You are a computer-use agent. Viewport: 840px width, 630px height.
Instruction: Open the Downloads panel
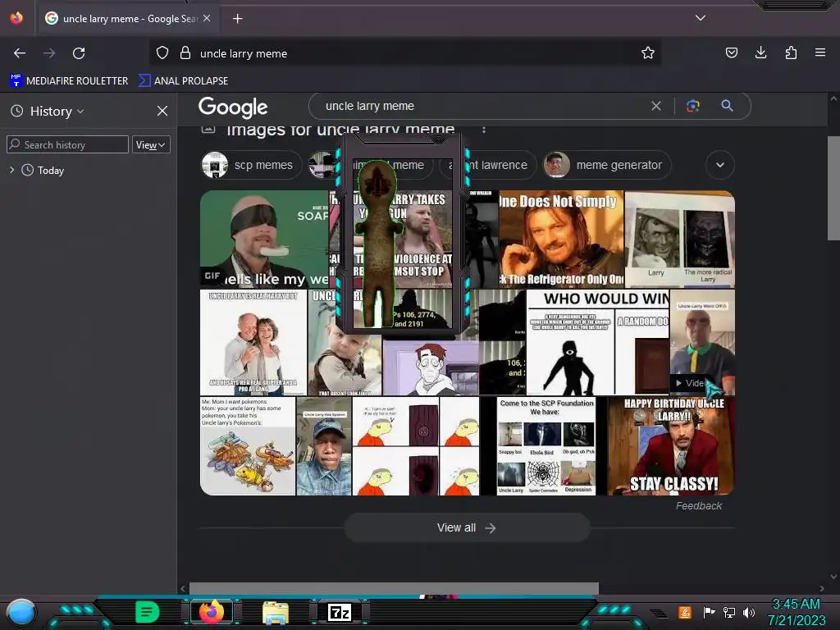[760, 52]
